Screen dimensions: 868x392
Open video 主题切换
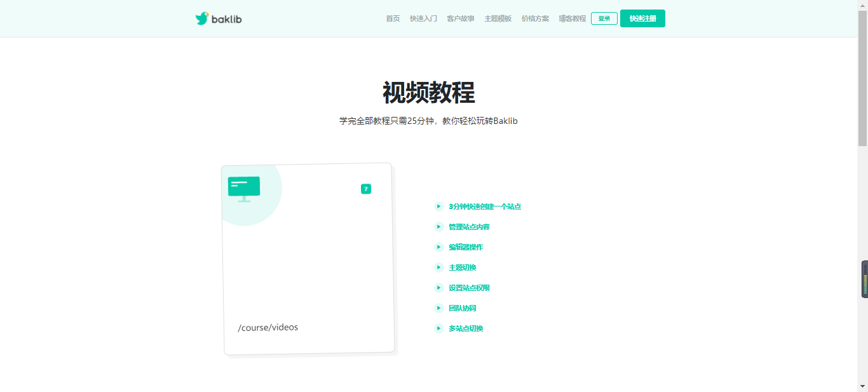pos(463,267)
